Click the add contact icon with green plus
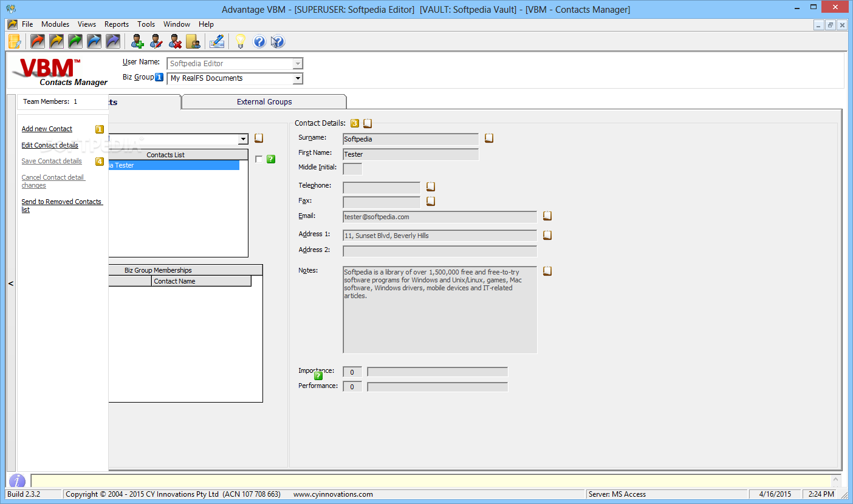The height and width of the screenshot is (504, 853). pyautogui.click(x=138, y=41)
